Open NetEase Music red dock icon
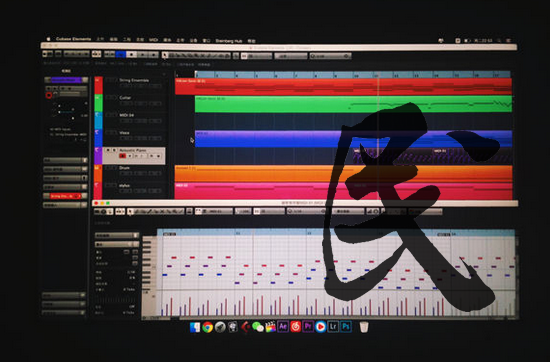 295,327
